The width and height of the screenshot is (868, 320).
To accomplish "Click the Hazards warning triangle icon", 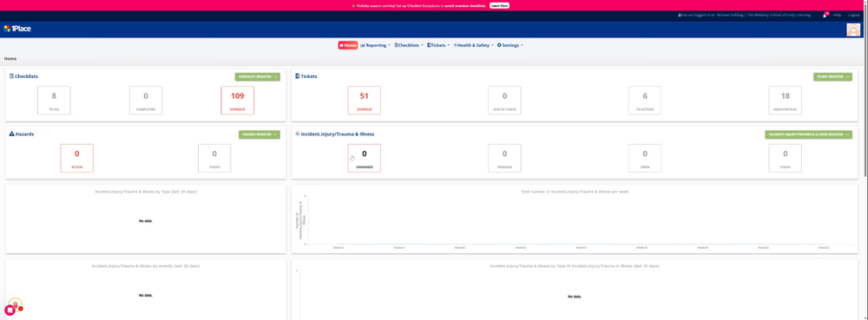I will [12, 134].
